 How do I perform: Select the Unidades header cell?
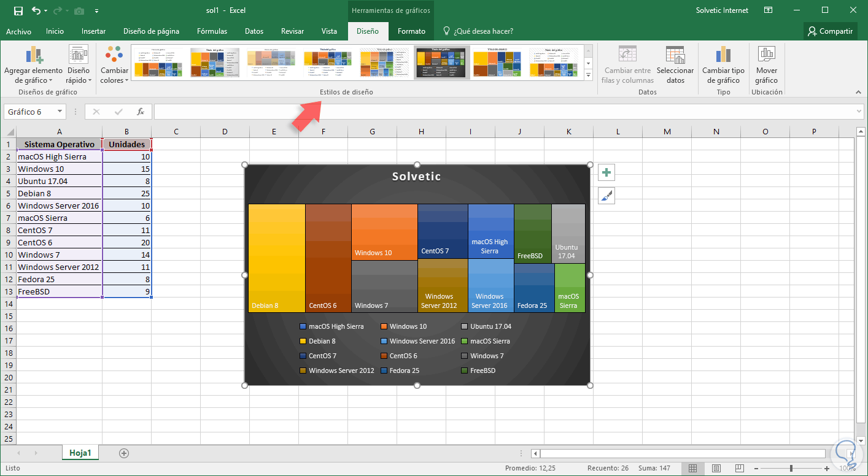pyautogui.click(x=126, y=144)
